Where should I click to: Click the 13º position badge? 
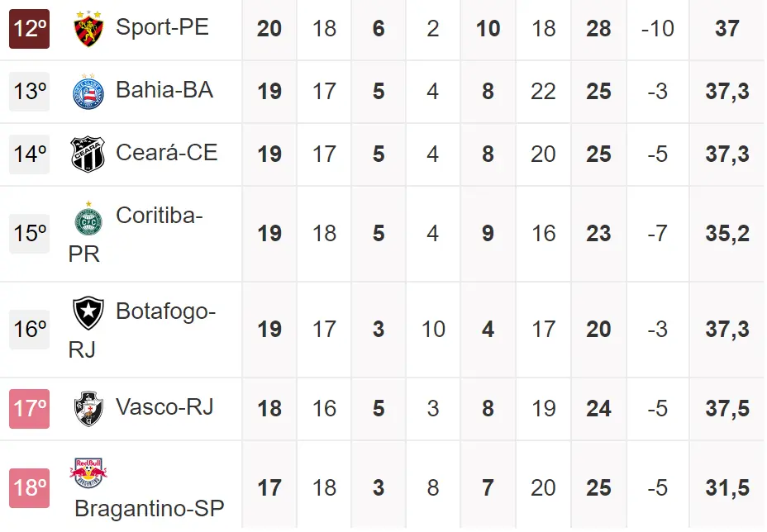[30, 92]
